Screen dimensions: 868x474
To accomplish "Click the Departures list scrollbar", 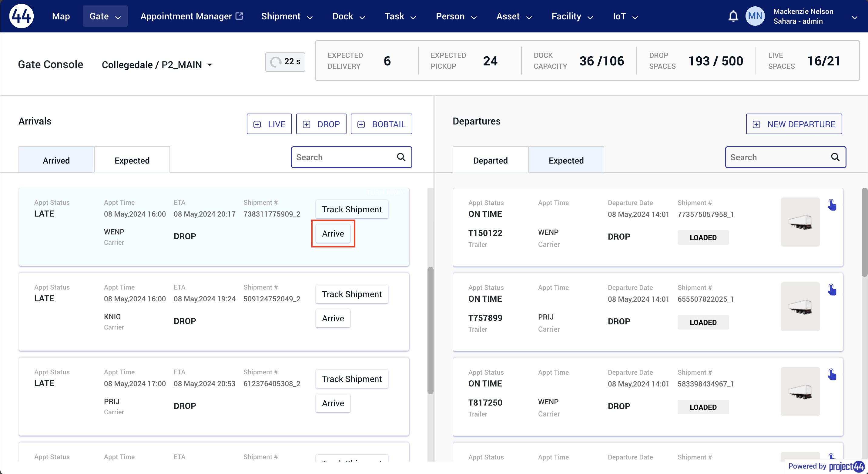I will [864, 232].
